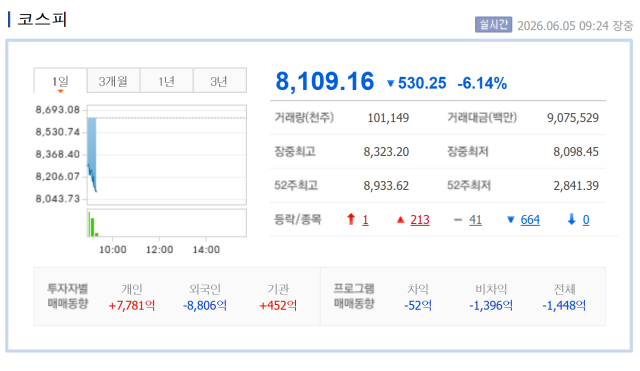Switch to the 3년 chart tab
The image size is (640, 371).
click(220, 81)
